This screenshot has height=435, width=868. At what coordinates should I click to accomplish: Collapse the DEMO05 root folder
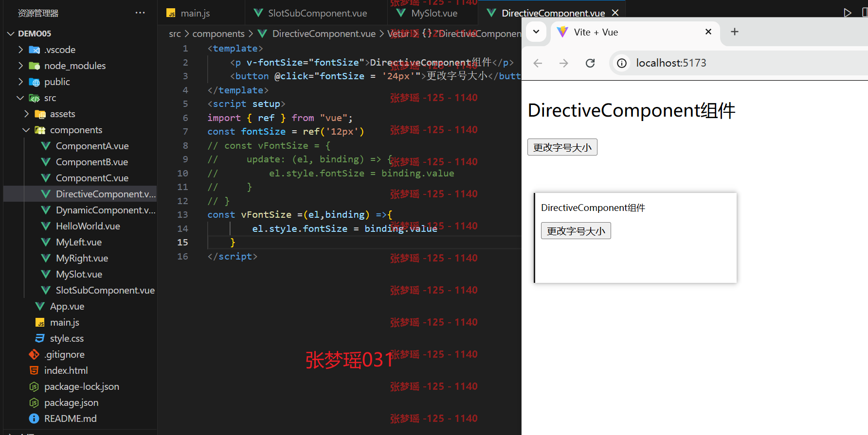(11, 34)
